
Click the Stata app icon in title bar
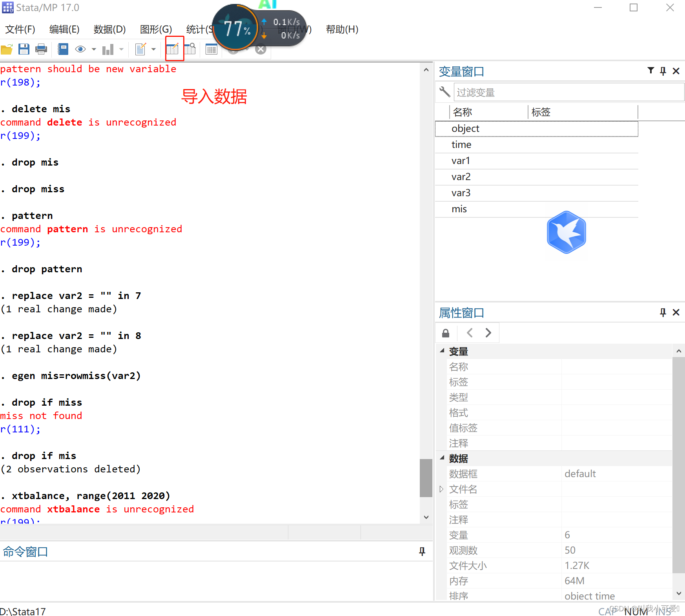[x=8, y=7]
